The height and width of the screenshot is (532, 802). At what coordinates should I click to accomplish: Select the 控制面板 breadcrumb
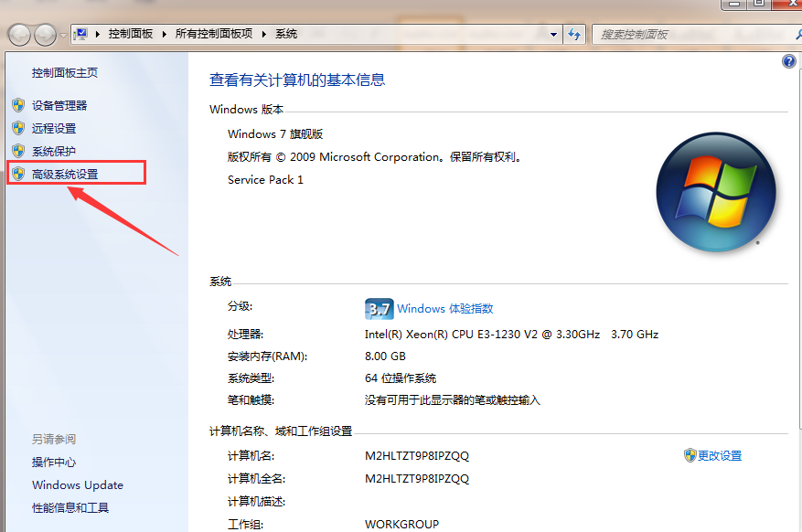coord(131,34)
